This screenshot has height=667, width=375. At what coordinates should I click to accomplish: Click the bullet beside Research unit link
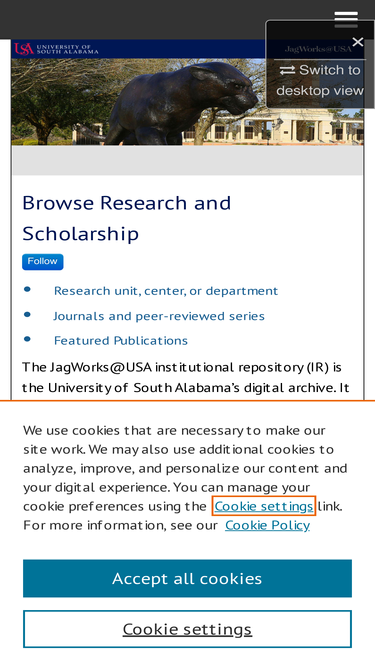[x=27, y=290]
